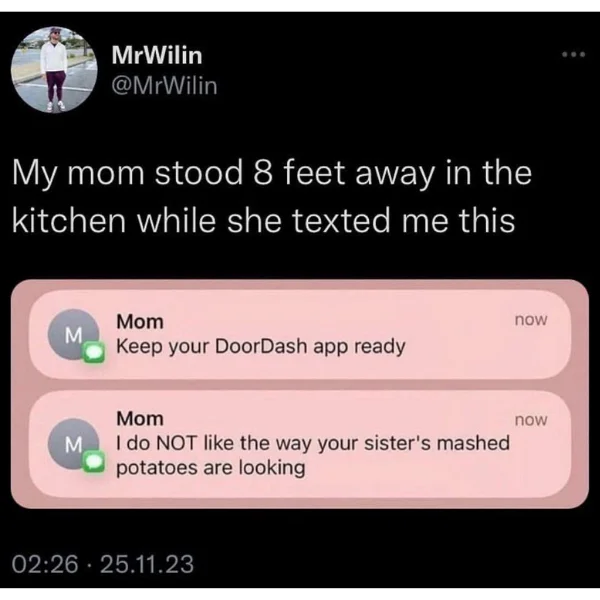Click 'kitchen while she texted me this' line
Image resolution: width=600 pixels, height=600 pixels.
click(x=264, y=221)
